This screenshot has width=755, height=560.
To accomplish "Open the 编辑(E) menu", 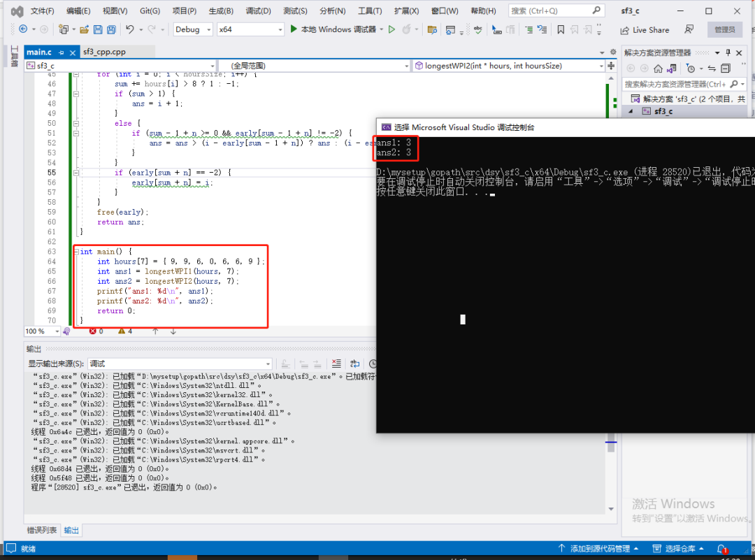I will pos(78,10).
